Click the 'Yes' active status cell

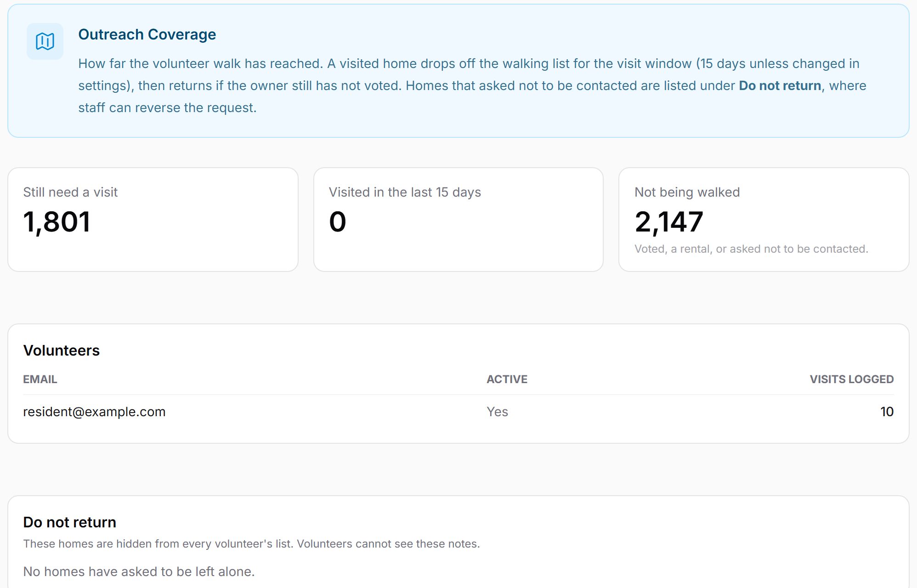click(497, 412)
